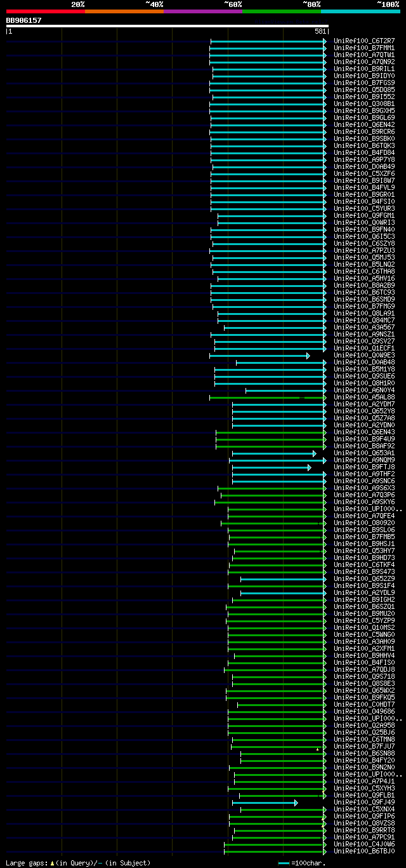Viewport: 406px width, 868px height.
Task: Open hit UniRef100_B9RIL1
Action: [364, 69]
